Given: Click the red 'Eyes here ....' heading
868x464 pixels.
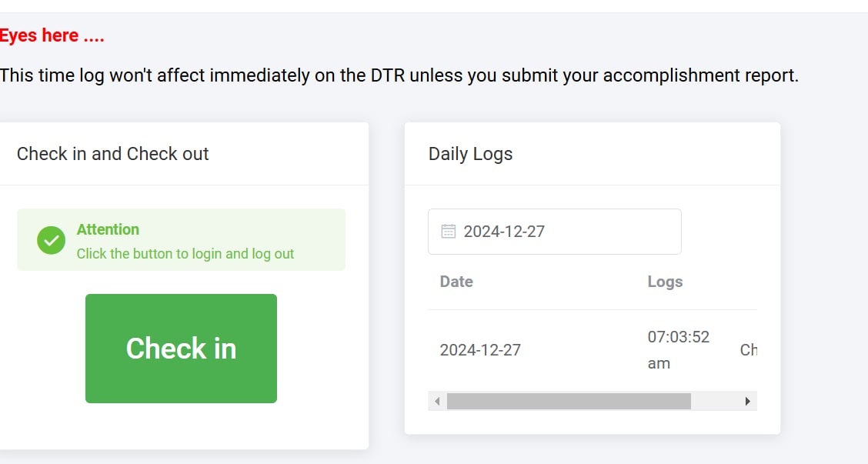Looking at the screenshot, I should [52, 35].
